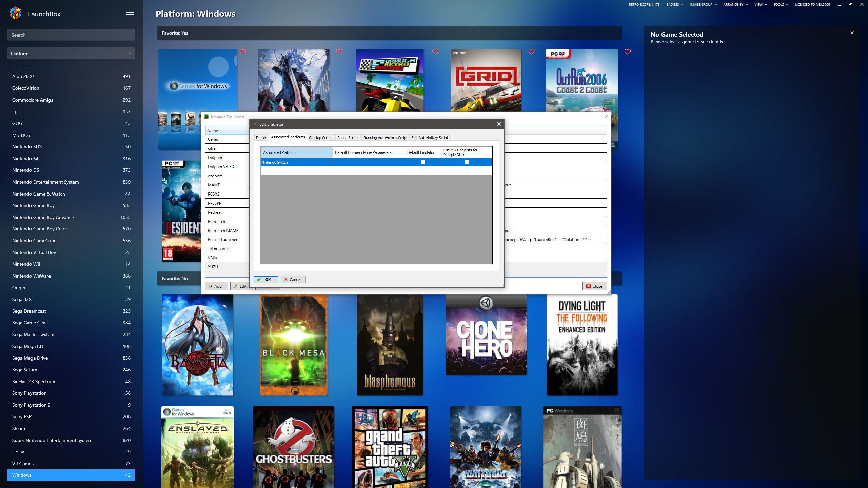
Task: Open the Nintendo Game Boy Advance platform
Action: 71,217
